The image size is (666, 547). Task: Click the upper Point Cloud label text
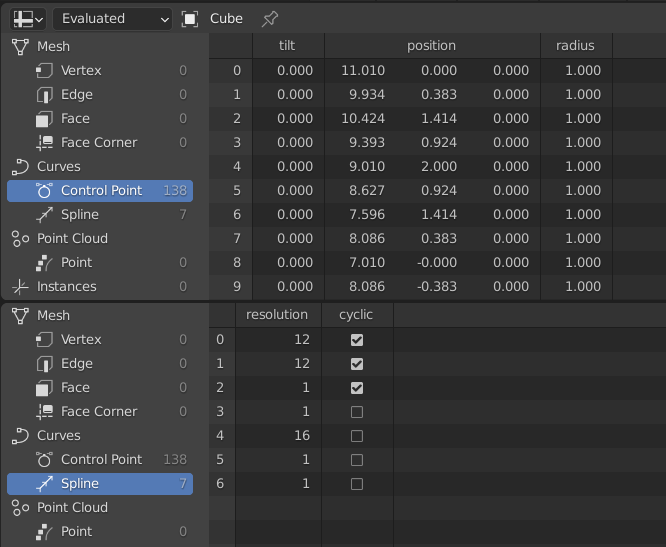tap(72, 239)
